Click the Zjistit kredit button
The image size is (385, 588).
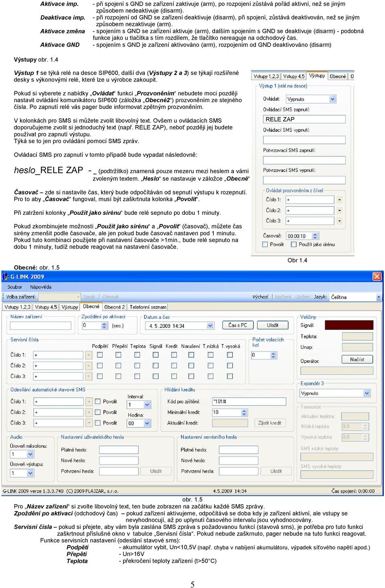(270, 423)
